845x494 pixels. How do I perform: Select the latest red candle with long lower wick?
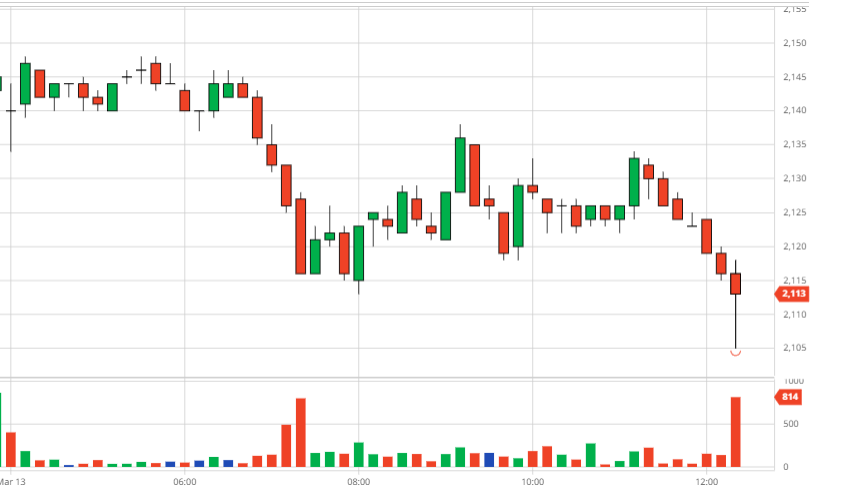[x=736, y=284]
